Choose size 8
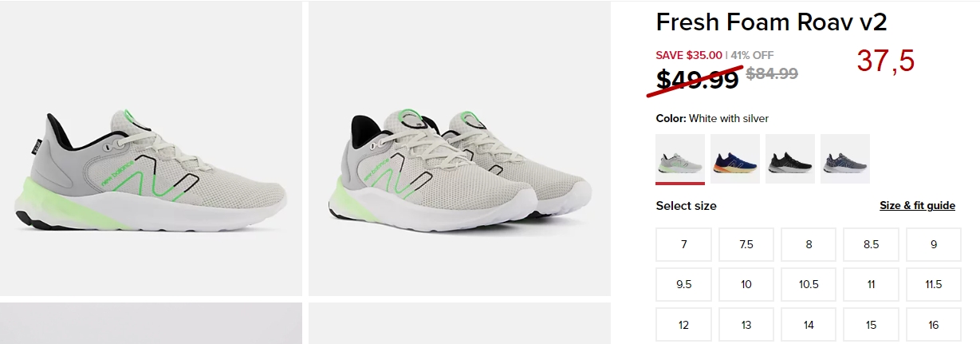The width and height of the screenshot is (980, 344). tap(809, 244)
